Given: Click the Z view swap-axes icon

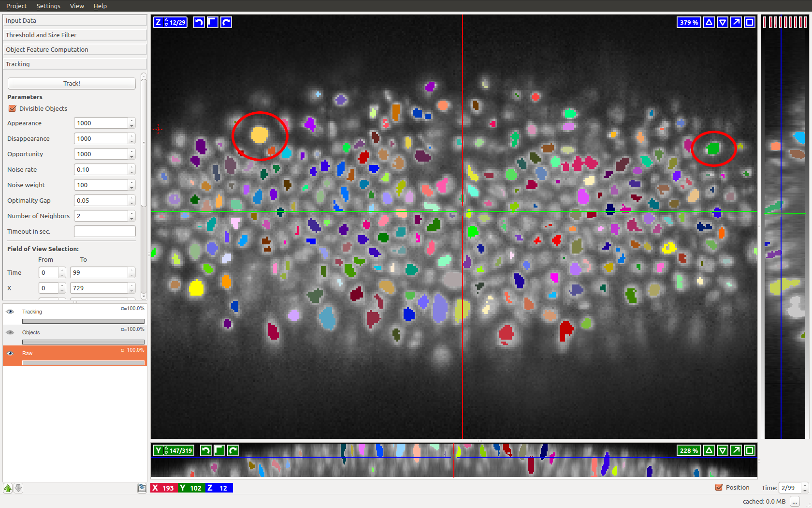Looking at the screenshot, I should (212, 22).
